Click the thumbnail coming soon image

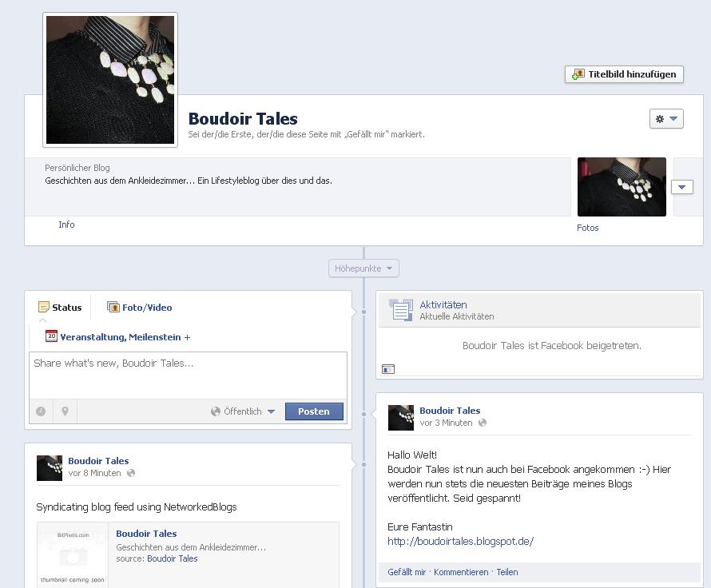tap(73, 555)
